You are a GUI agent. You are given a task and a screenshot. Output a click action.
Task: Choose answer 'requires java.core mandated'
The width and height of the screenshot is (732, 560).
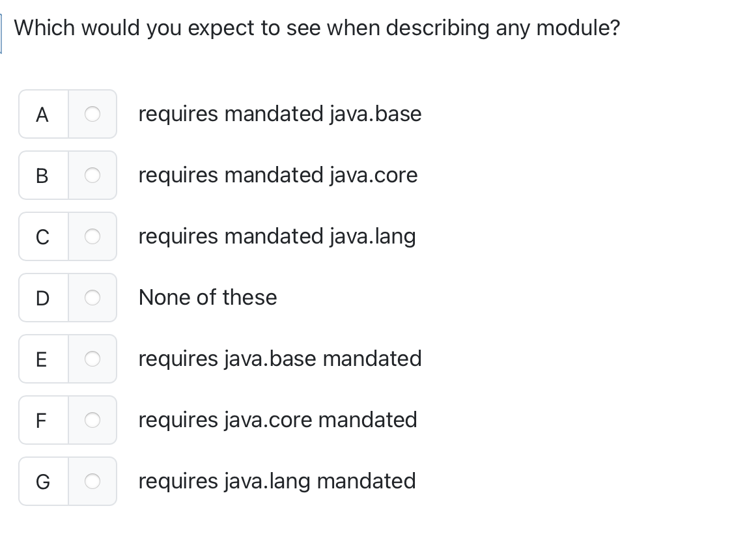[x=277, y=420]
